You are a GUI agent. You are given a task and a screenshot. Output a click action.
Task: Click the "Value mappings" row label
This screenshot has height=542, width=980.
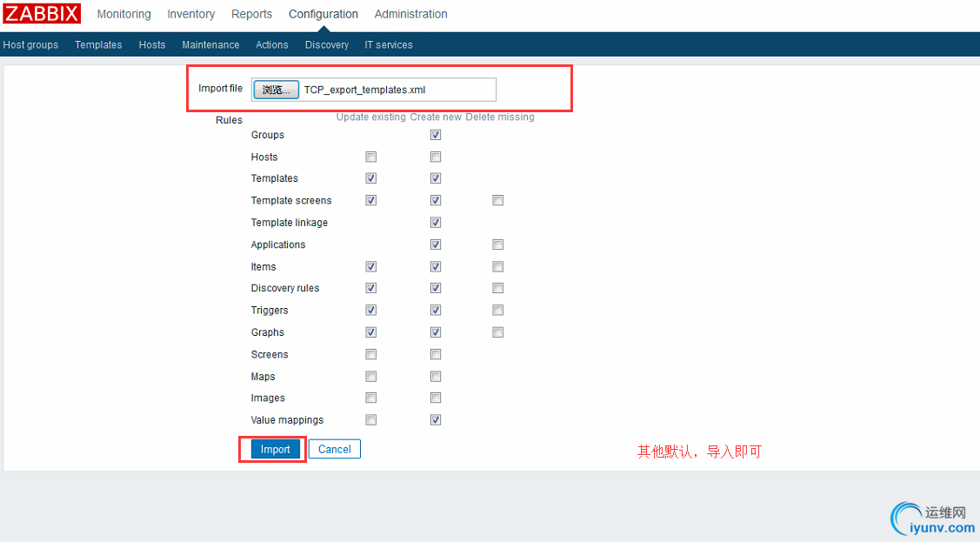(288, 420)
